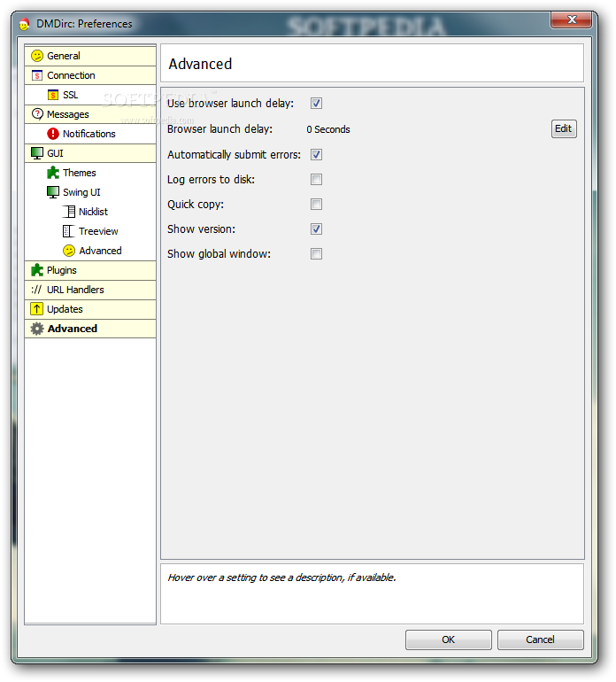Open the General preferences category
Viewport: 616px width, 682px height.
[90, 56]
